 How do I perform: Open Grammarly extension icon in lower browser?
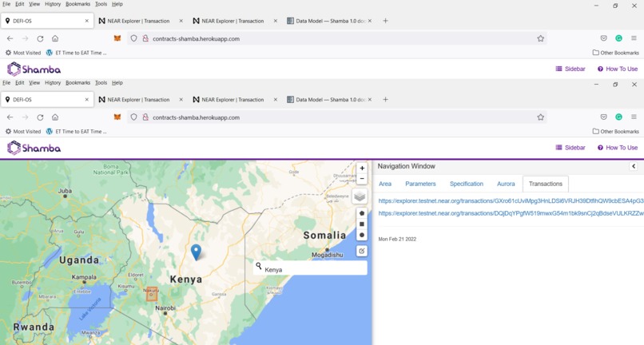coord(618,117)
